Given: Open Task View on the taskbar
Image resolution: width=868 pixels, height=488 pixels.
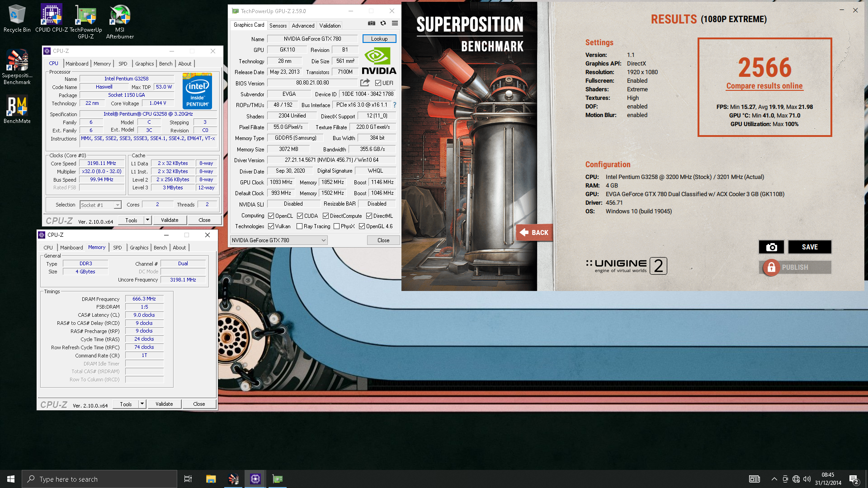Looking at the screenshot, I should (188, 479).
